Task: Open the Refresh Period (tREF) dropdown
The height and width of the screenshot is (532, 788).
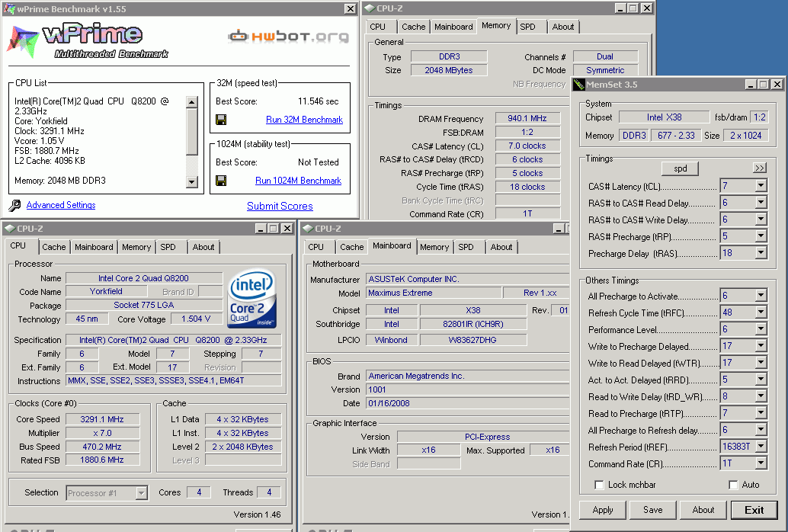Action: point(761,447)
